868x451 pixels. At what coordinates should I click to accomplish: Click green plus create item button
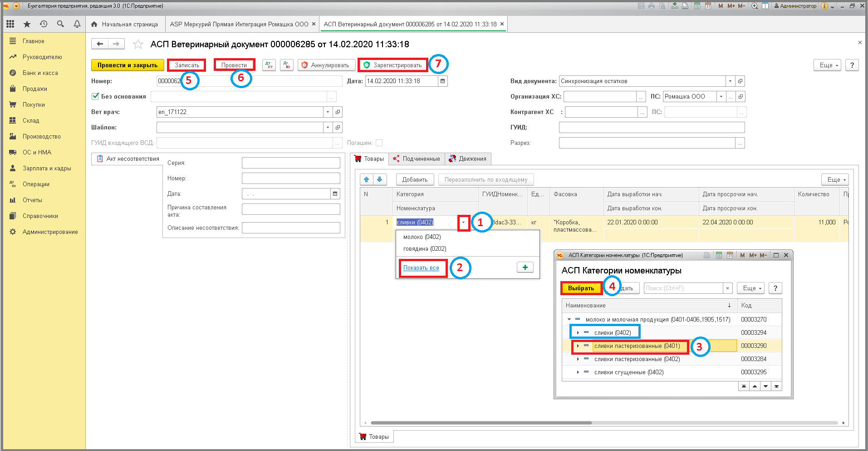point(525,268)
